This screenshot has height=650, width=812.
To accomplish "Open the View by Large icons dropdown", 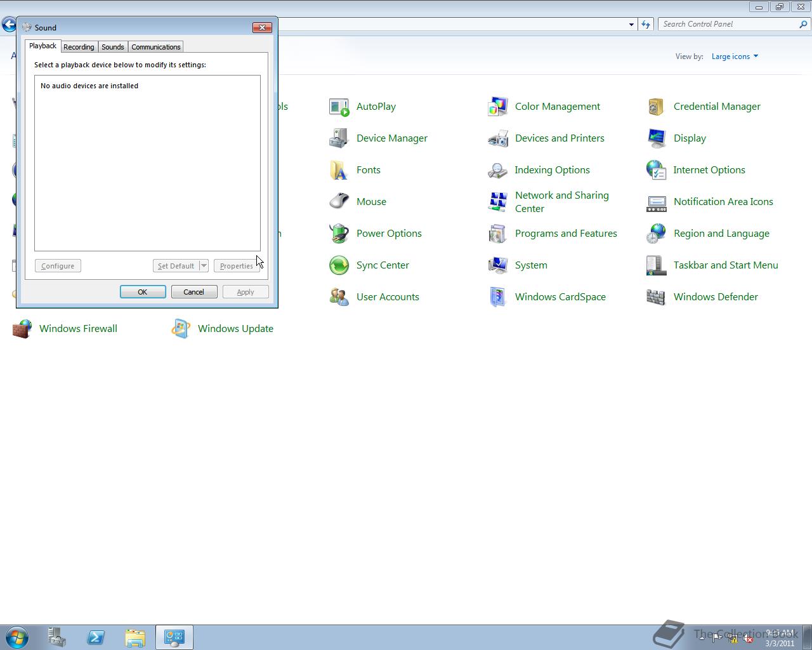I will 735,56.
